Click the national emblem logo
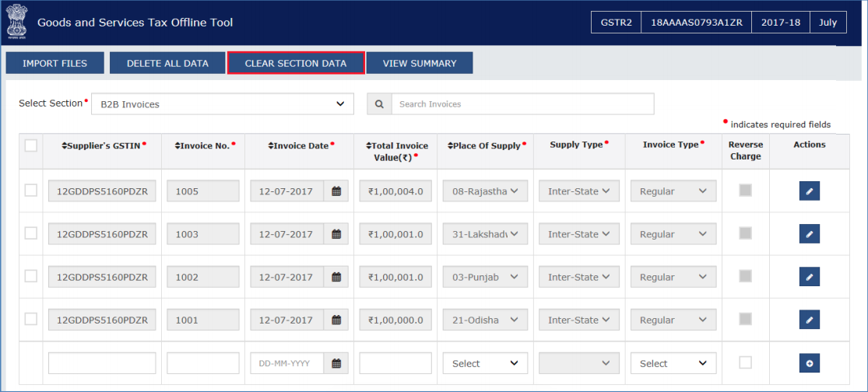 point(16,23)
